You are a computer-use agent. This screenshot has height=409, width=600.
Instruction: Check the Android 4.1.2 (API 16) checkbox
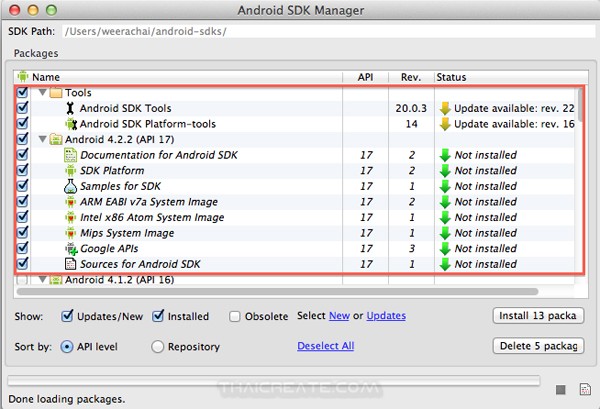(x=22, y=280)
